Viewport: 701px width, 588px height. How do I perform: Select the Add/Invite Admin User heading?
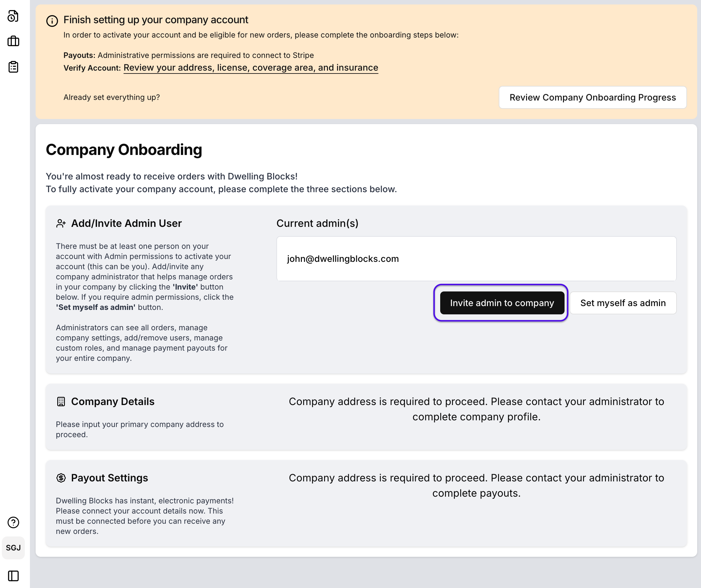[126, 223]
